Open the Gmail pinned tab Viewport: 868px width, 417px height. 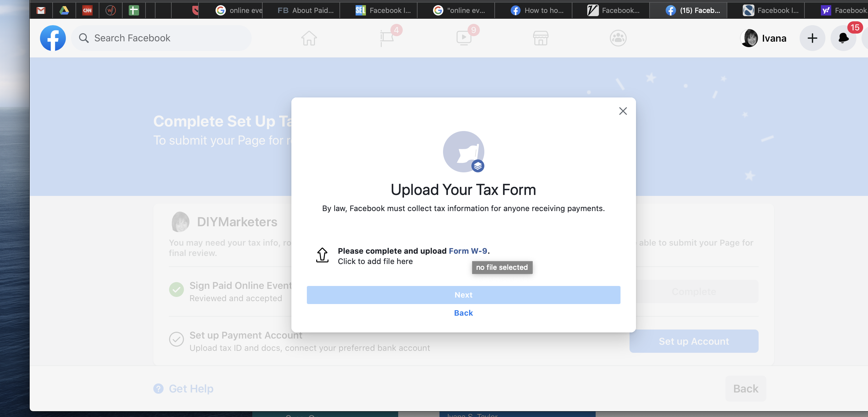[41, 10]
